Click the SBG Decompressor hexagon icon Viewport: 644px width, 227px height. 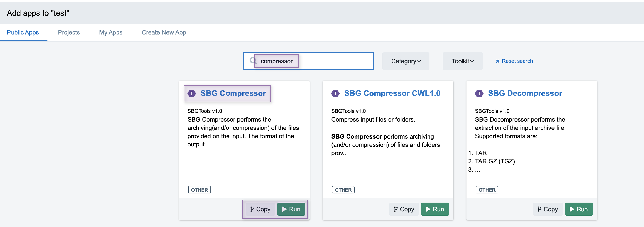(479, 94)
